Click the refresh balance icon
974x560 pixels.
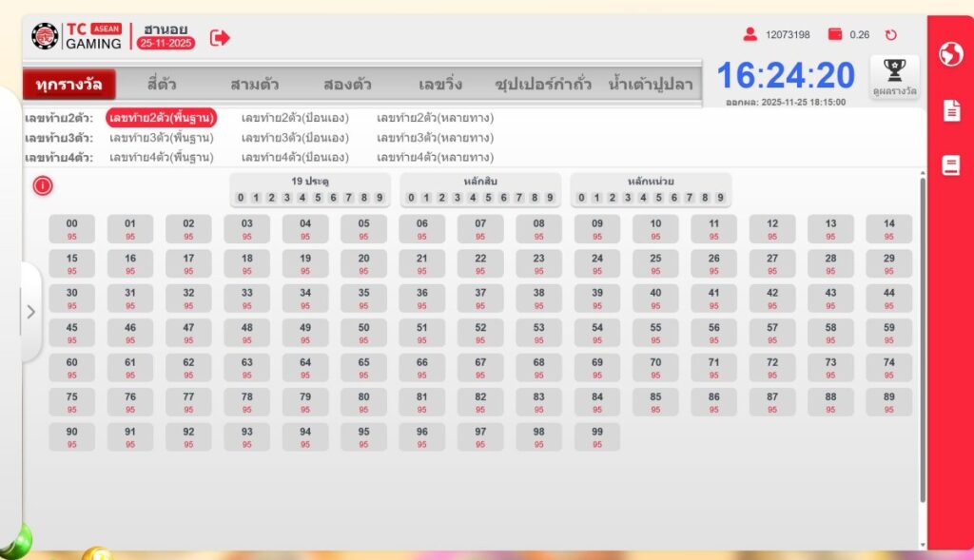point(890,35)
